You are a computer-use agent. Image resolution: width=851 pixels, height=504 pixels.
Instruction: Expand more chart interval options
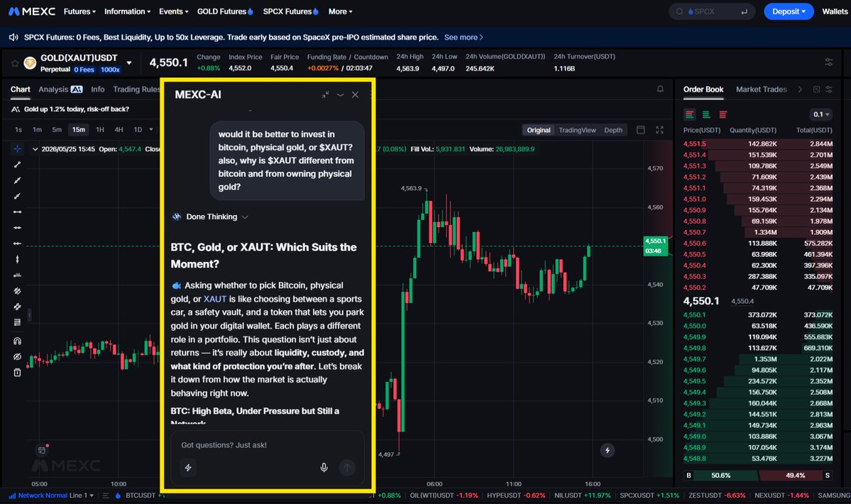(x=151, y=130)
